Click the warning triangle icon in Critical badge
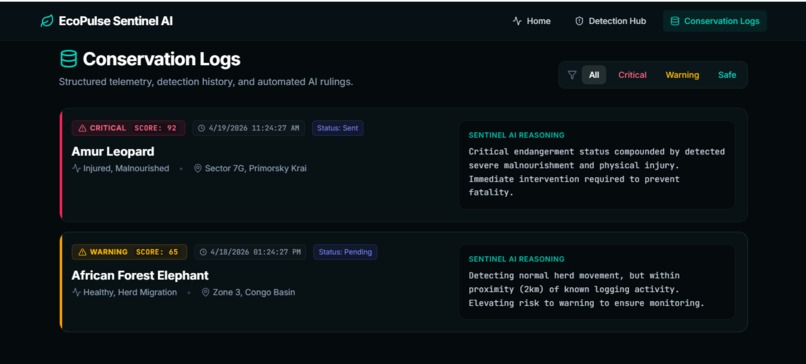The image size is (806, 364). [x=82, y=128]
